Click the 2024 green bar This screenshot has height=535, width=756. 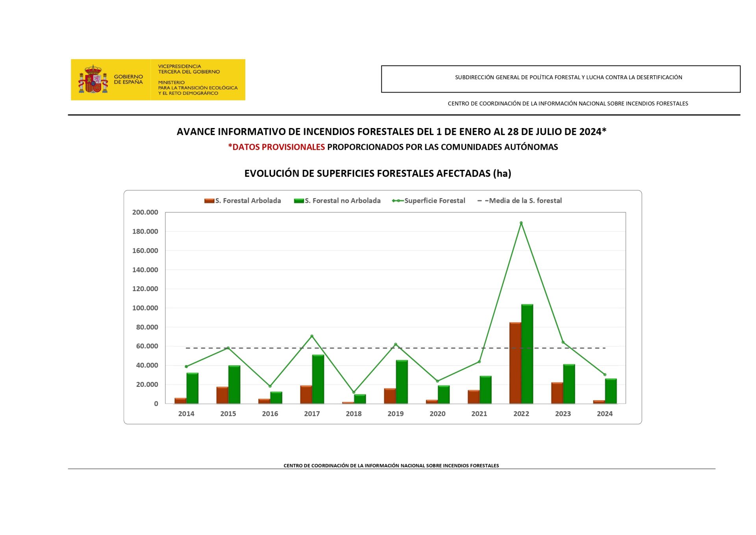click(x=611, y=391)
